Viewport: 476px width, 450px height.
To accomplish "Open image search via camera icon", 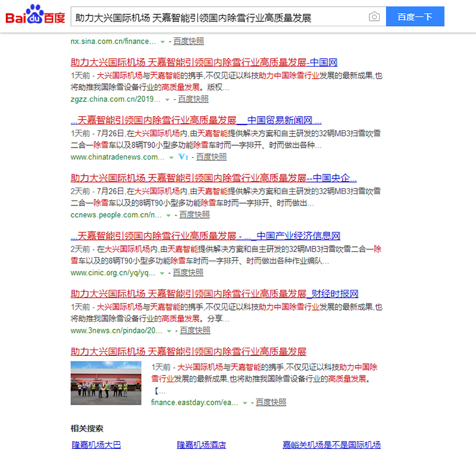I will coord(374,17).
